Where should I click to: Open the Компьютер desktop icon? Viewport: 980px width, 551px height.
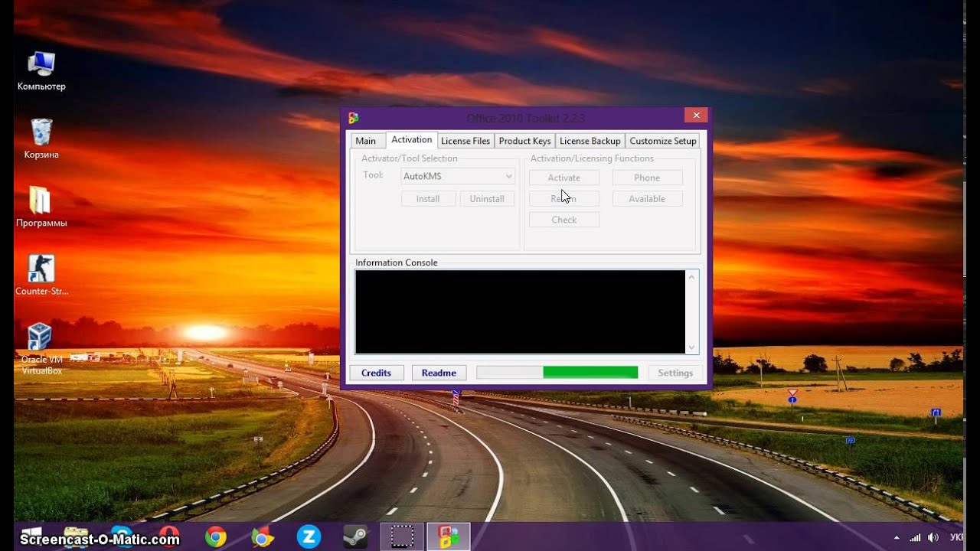[41, 71]
